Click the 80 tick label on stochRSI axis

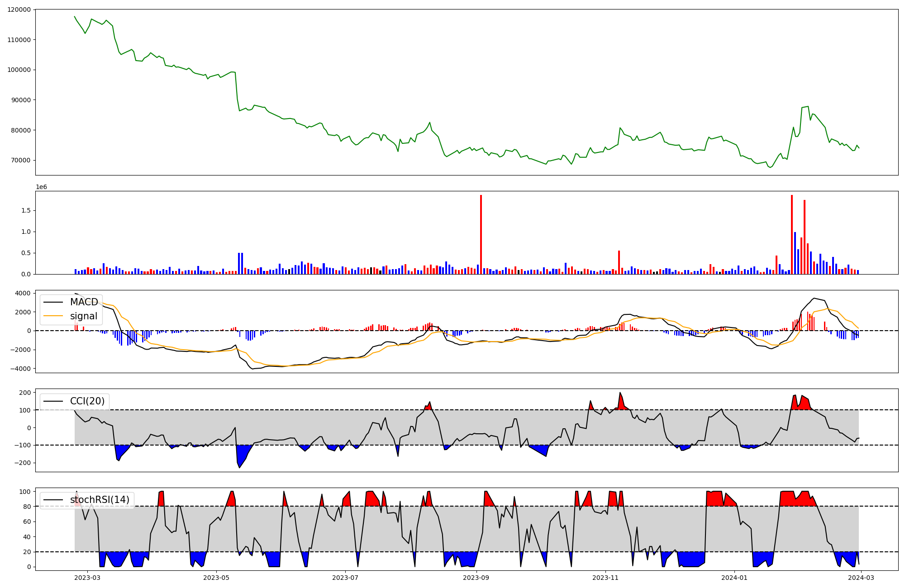(x=27, y=507)
